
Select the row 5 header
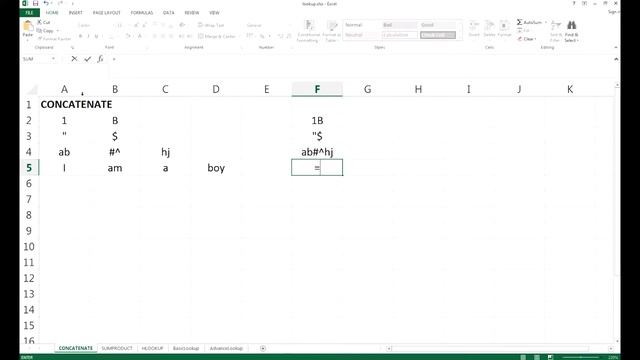29,168
